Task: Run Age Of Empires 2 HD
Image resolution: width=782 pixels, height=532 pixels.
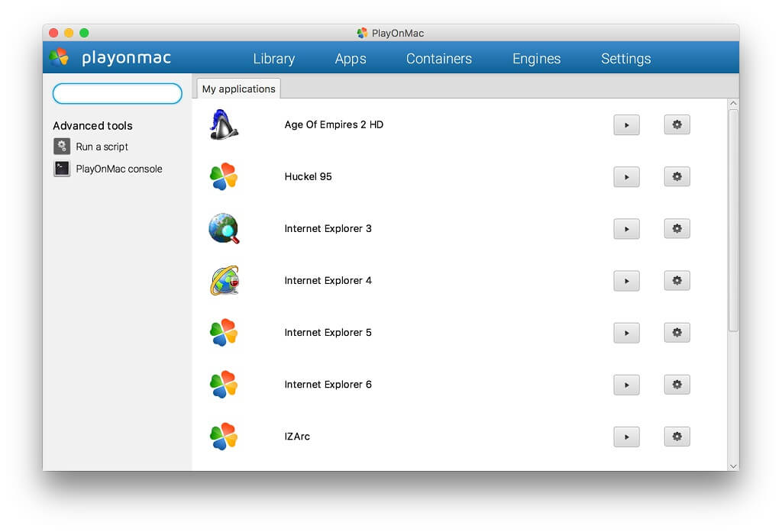Action: (626, 125)
